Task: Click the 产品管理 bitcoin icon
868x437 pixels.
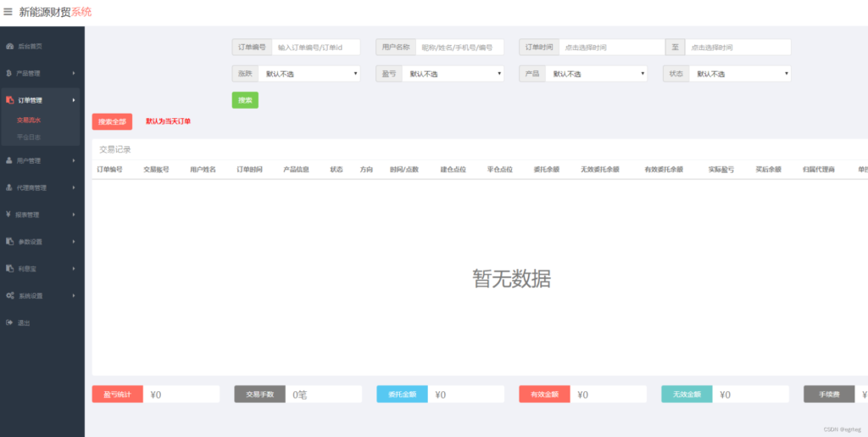Action: (x=8, y=73)
